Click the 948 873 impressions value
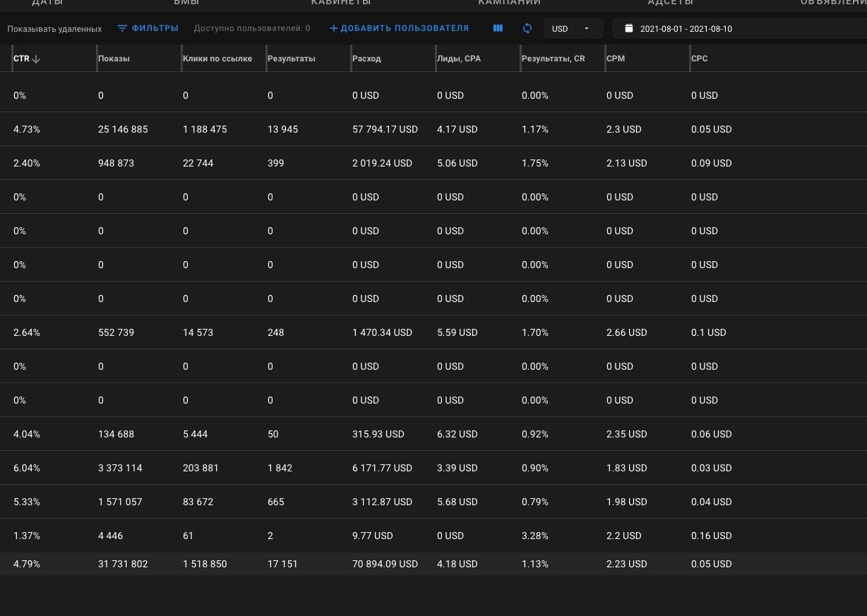 (x=116, y=163)
